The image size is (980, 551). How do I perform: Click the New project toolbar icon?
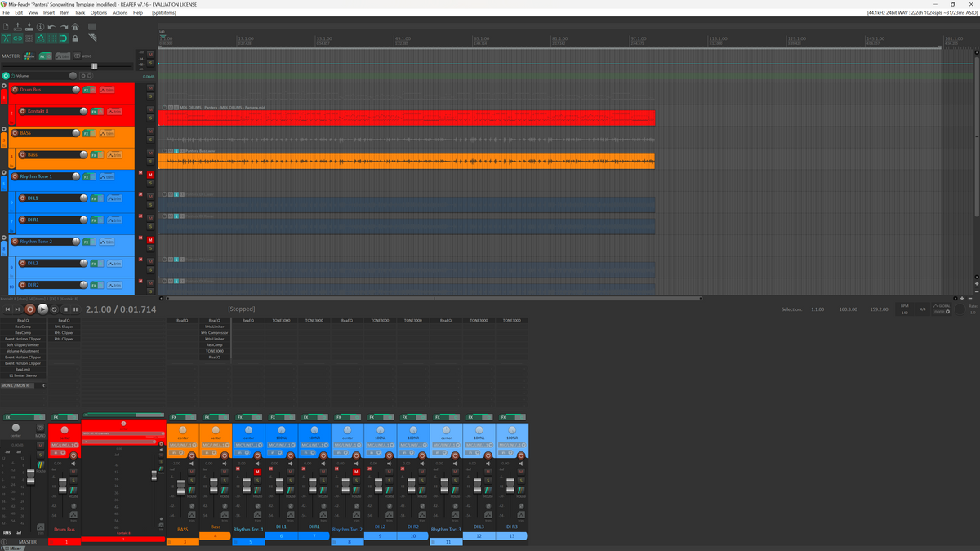pos(6,26)
